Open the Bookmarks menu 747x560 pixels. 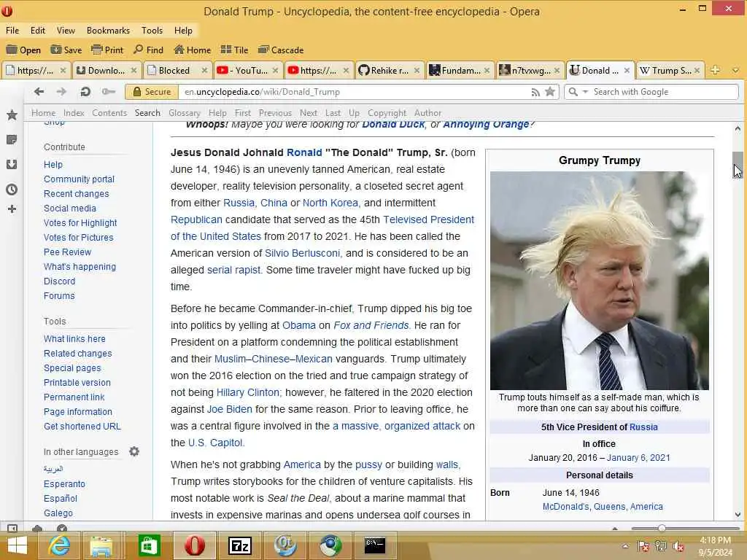(108, 31)
